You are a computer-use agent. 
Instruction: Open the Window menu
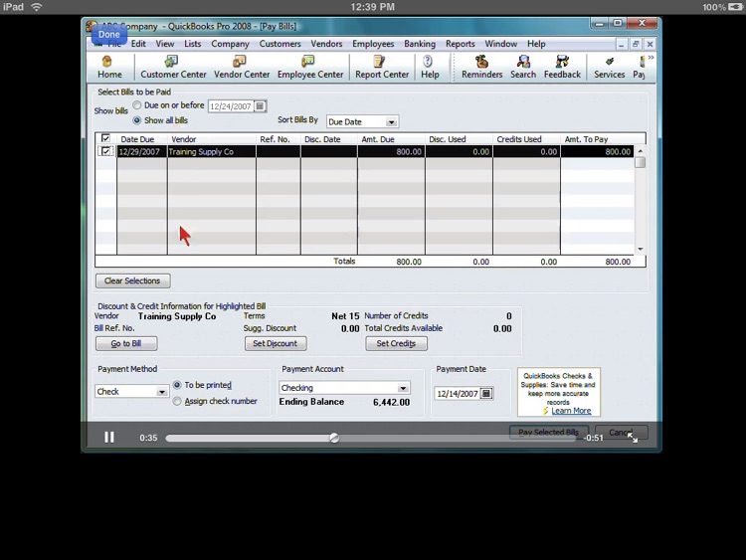(x=501, y=44)
